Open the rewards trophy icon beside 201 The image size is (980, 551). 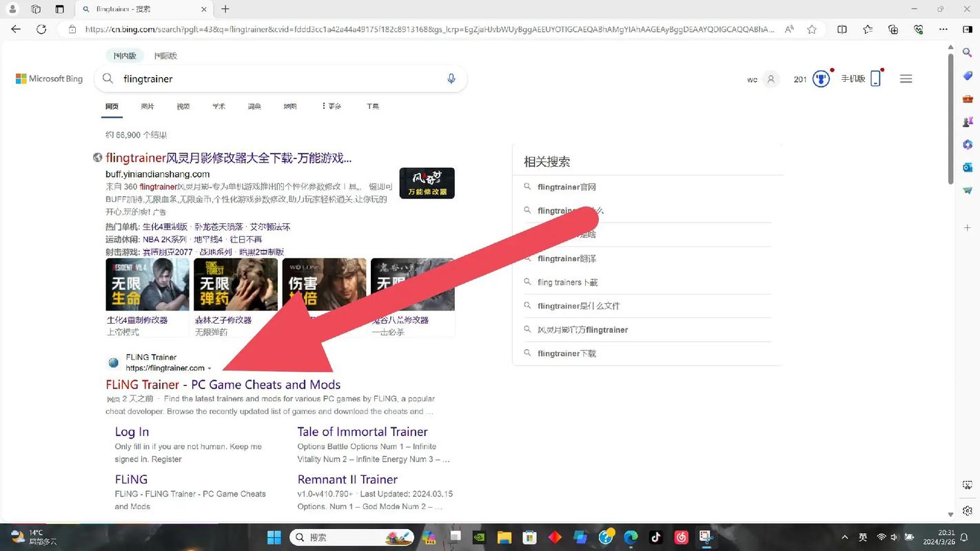pos(821,79)
